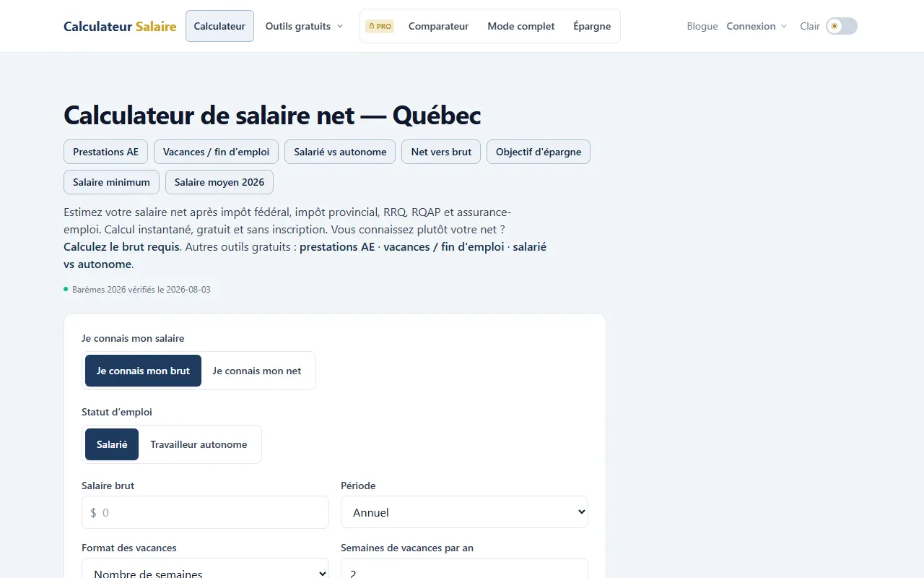The image size is (924, 578).
Task: Click the Calculateur de salaire net heading
Action: click(272, 115)
